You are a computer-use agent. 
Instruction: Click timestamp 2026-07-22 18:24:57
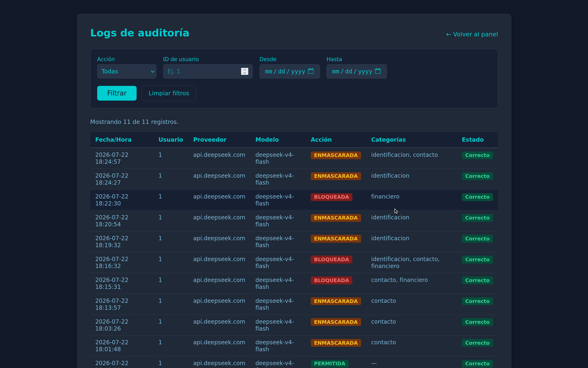pyautogui.click(x=112, y=158)
